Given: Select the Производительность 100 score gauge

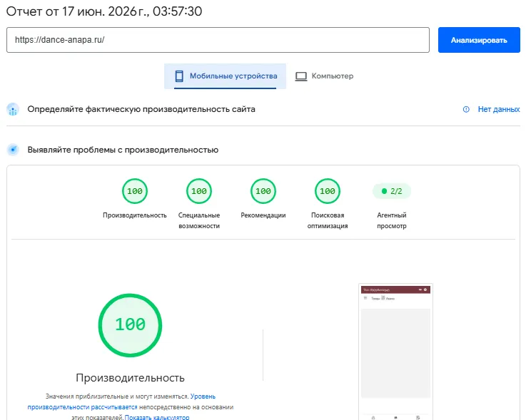Looking at the screenshot, I should coord(134,191).
